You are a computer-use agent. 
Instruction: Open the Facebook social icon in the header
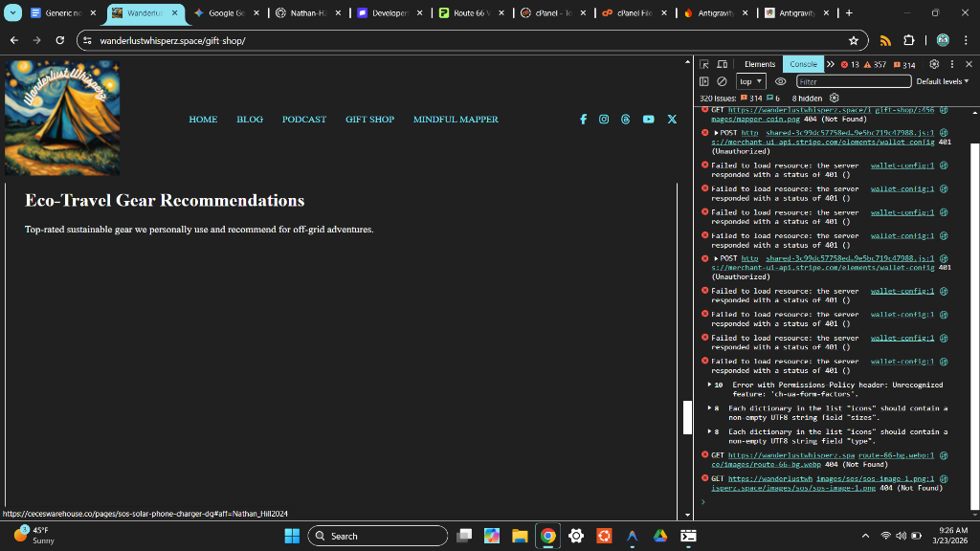click(x=583, y=120)
